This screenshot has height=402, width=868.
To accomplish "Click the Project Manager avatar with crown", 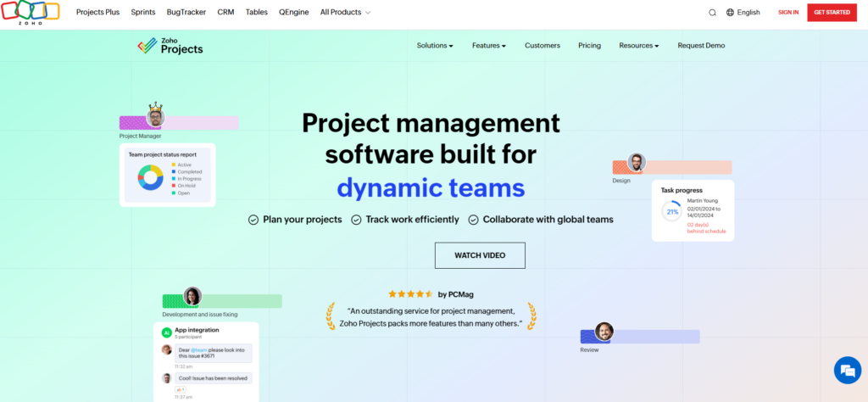I will click(155, 116).
